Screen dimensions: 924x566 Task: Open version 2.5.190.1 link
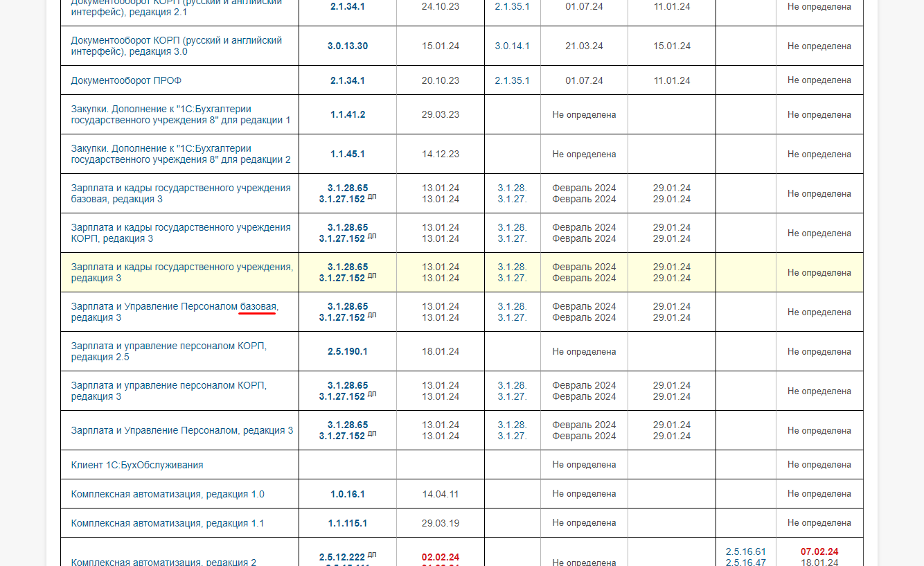point(348,351)
